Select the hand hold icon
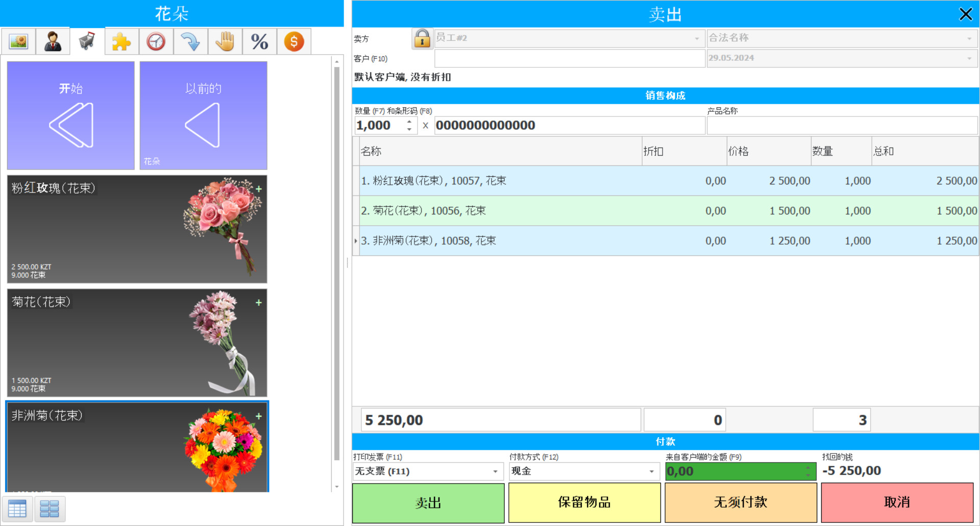The width and height of the screenshot is (980, 526). tap(225, 41)
